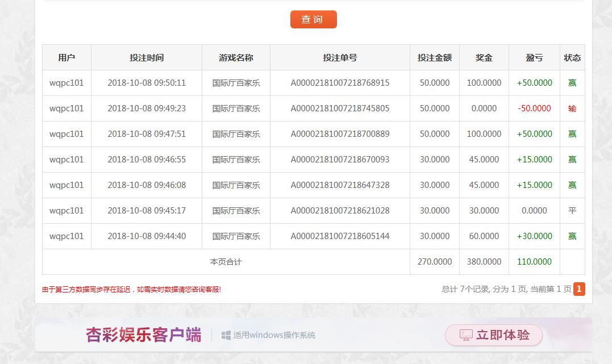Click total bet amount 270.0000
Image resolution: width=612 pixels, height=364 pixels.
435,262
